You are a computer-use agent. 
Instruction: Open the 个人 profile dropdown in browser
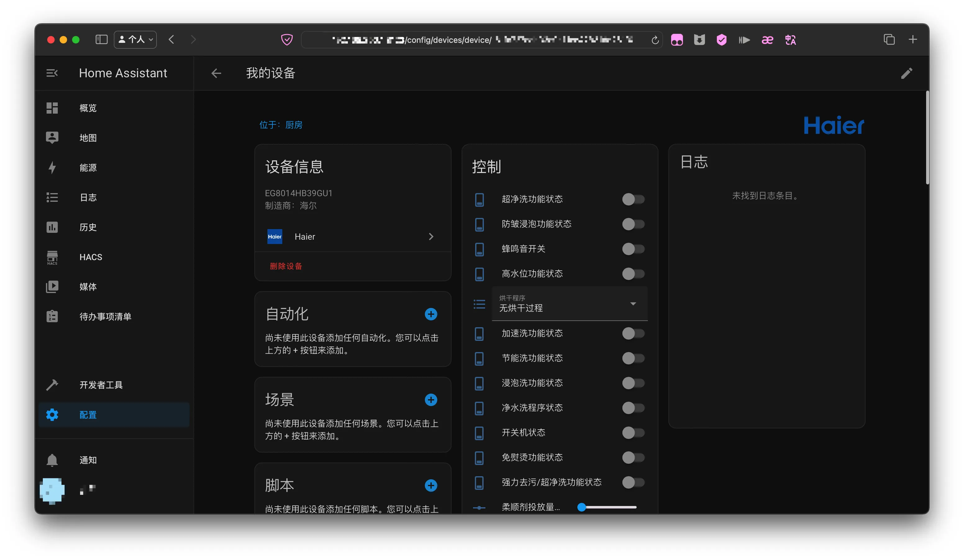135,40
